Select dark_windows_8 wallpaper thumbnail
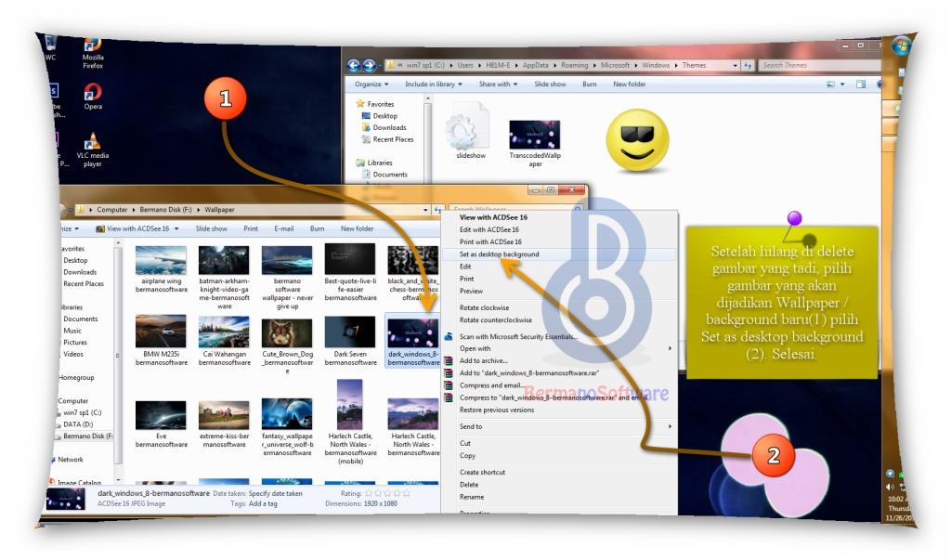The height and width of the screenshot is (560, 951). pyautogui.click(x=413, y=341)
